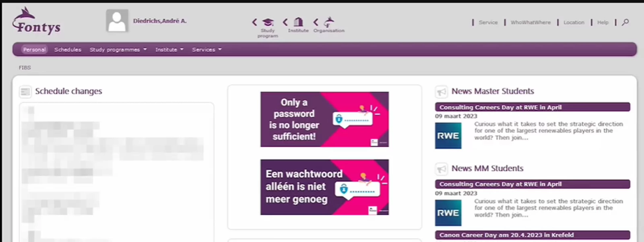Click the user profile avatar picture
The image size is (644, 242).
(x=117, y=21)
